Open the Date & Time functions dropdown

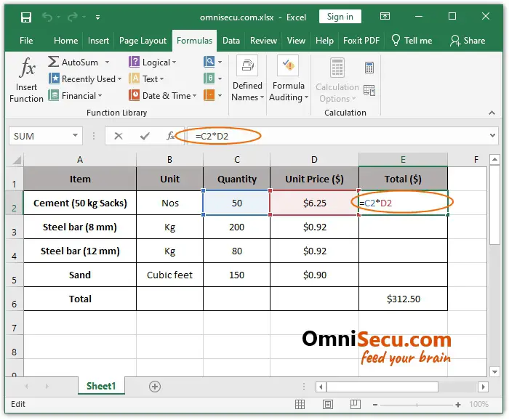click(x=195, y=96)
